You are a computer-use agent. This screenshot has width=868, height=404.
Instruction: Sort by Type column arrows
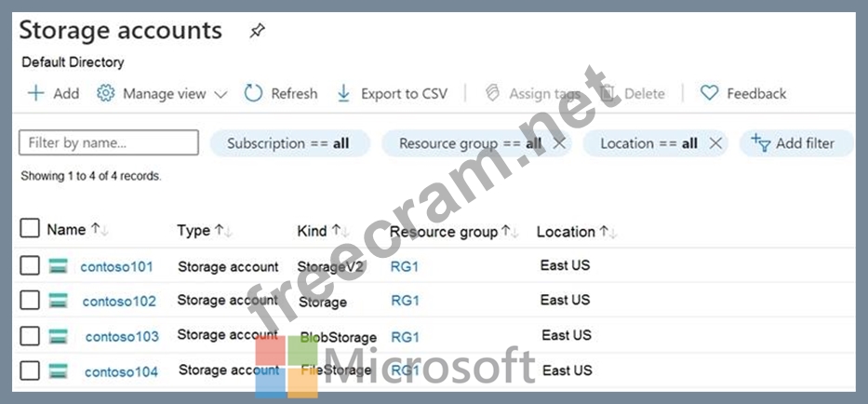pyautogui.click(x=223, y=231)
